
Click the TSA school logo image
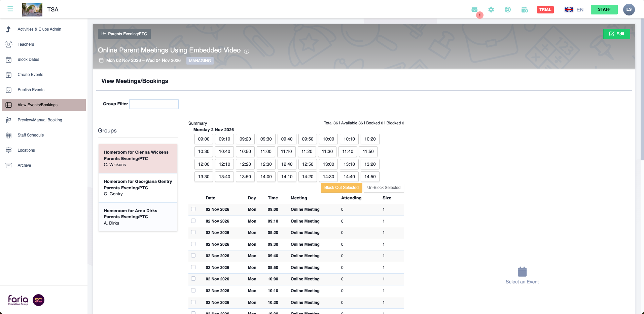32,9
